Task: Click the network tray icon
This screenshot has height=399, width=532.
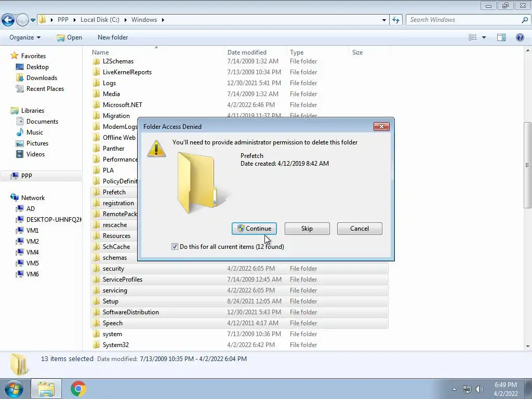Action: [x=467, y=389]
